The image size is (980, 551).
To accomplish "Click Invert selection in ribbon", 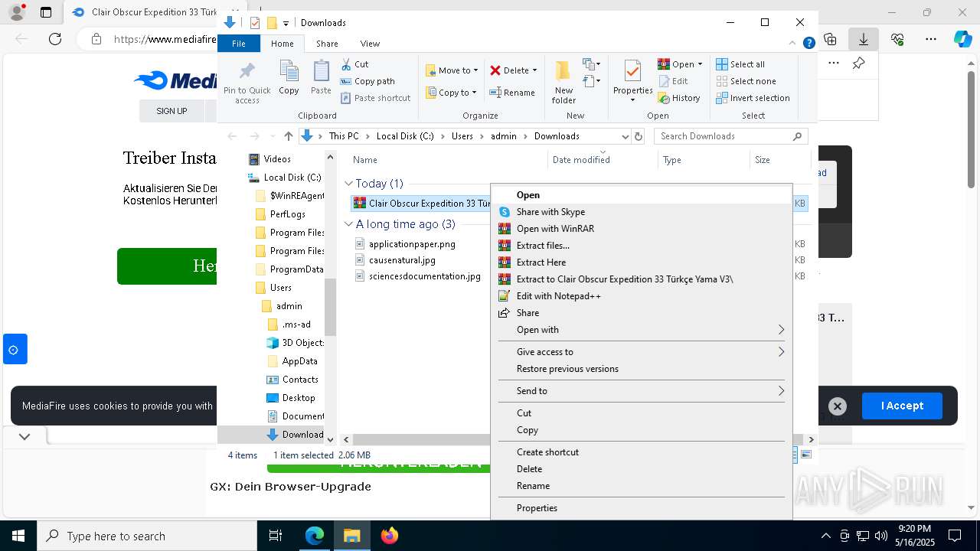I will click(x=753, y=98).
